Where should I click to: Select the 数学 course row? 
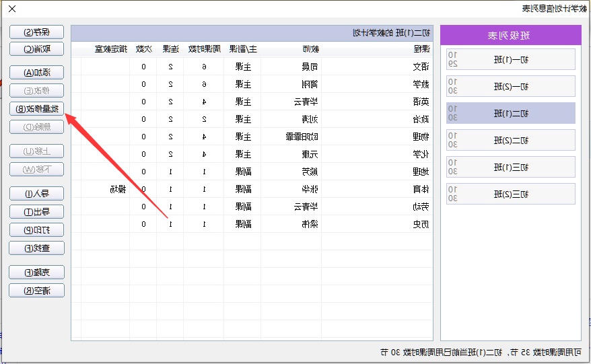[x=252, y=84]
